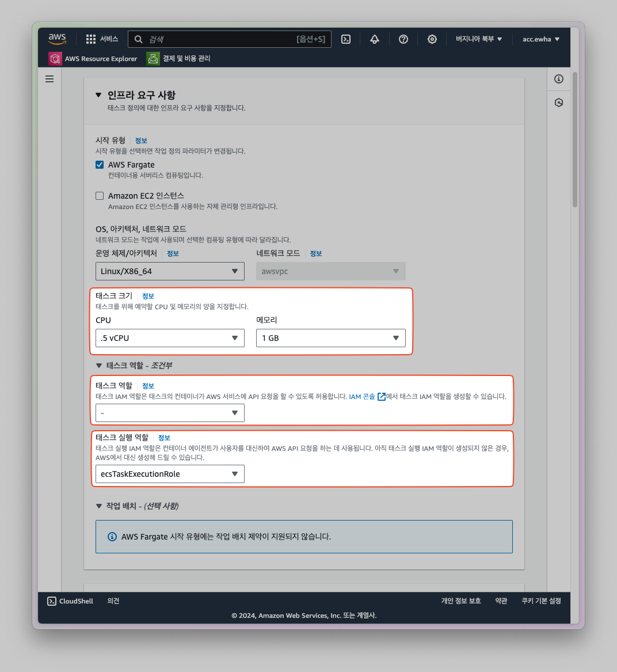This screenshot has width=617, height=672.
Task: Open the Linux/X86_64 operating system dropdown
Action: (x=170, y=271)
